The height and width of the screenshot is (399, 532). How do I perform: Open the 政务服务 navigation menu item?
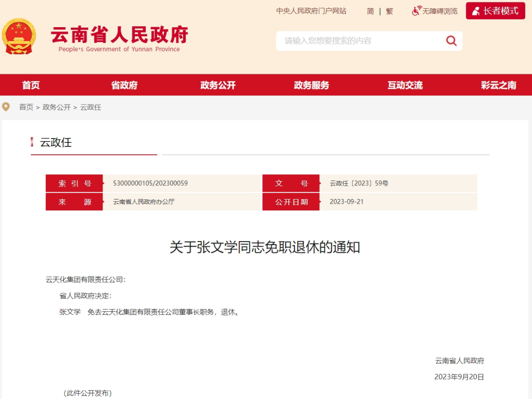311,85
